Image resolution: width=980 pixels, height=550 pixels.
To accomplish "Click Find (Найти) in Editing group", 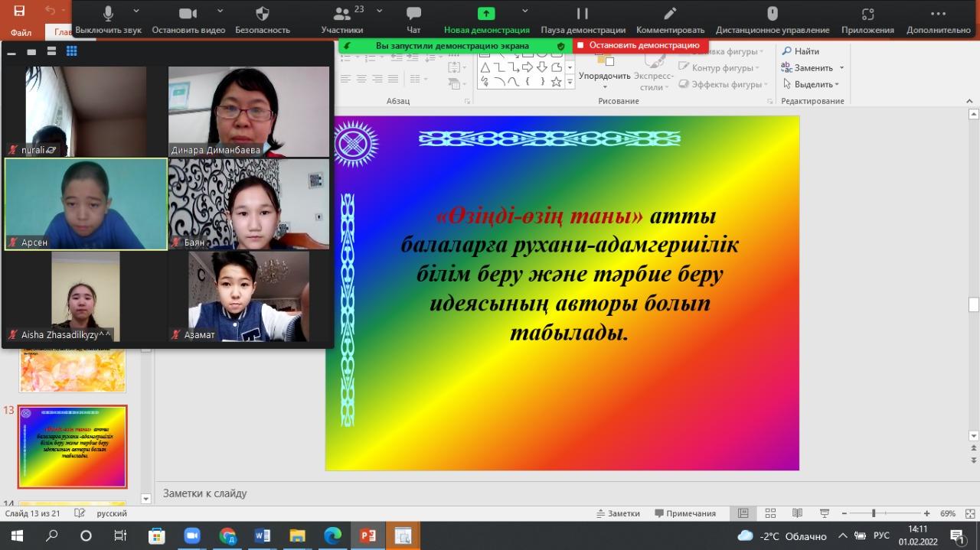I will click(x=801, y=51).
